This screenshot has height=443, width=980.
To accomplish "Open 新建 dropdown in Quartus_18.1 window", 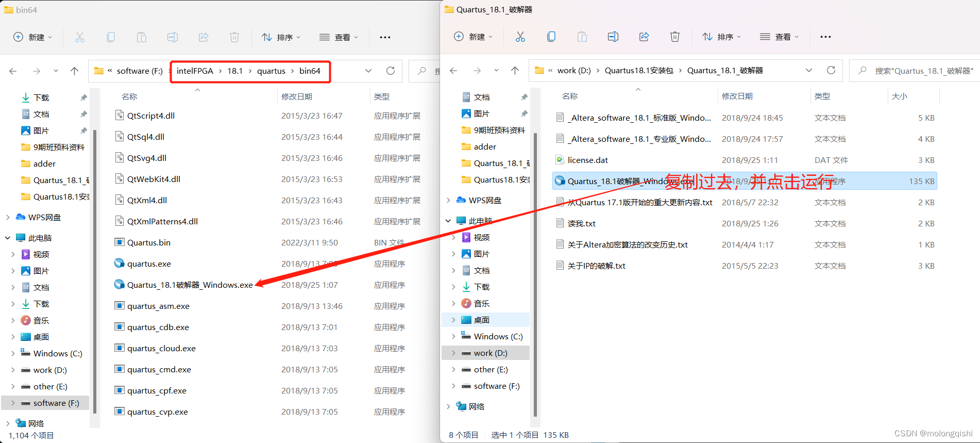I will pos(473,37).
